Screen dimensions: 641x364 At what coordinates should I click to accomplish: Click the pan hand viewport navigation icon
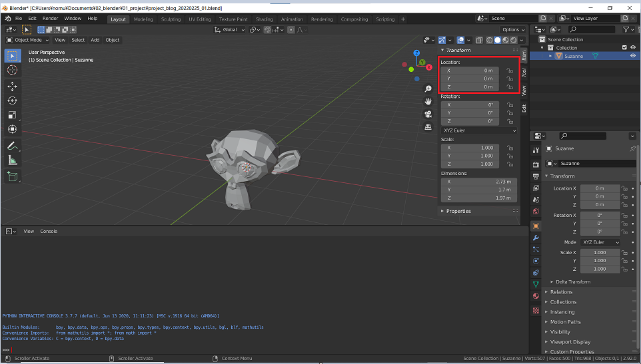[428, 101]
